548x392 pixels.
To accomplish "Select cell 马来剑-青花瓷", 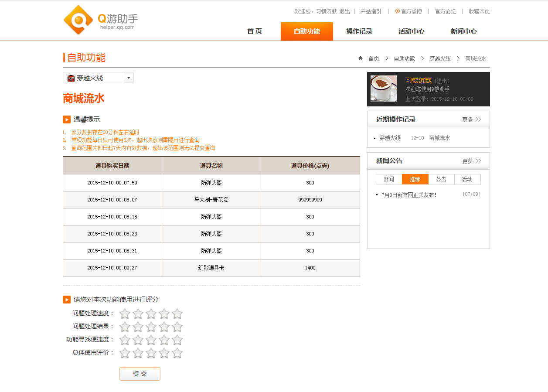I will click(x=211, y=200).
